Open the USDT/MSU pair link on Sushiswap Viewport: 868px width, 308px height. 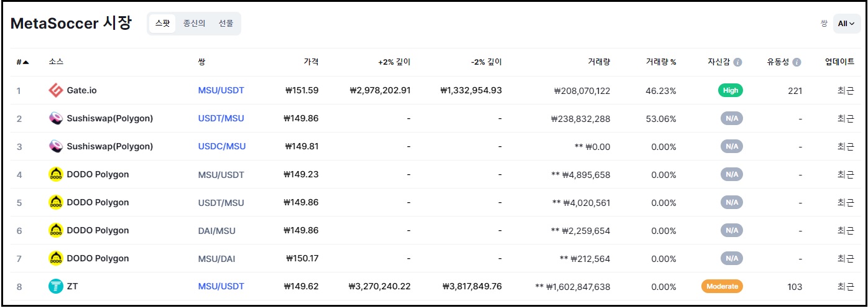pos(221,119)
